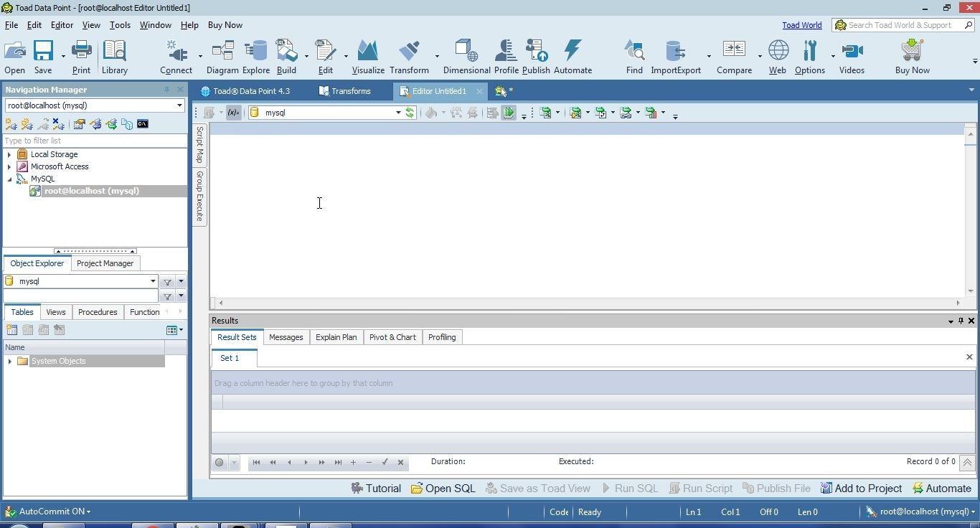Switch to the Explain Plan tab

[336, 337]
